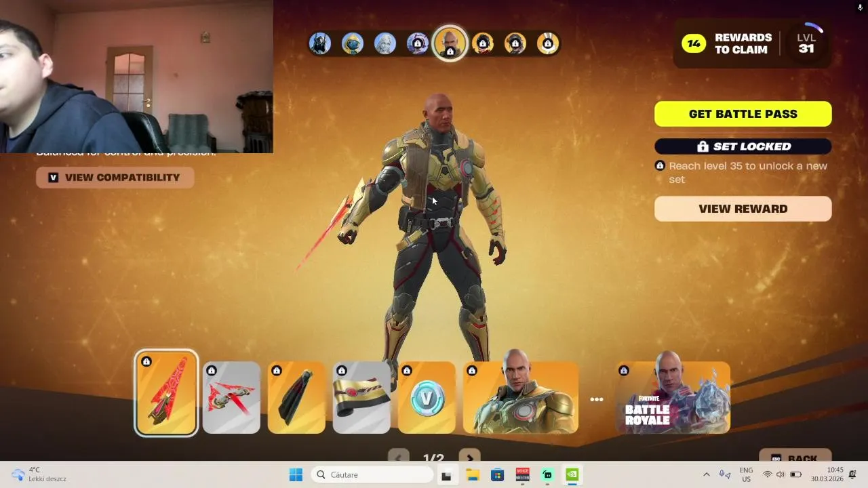Choose the red glider reward tile
This screenshot has width=868, height=488.
coord(231,397)
